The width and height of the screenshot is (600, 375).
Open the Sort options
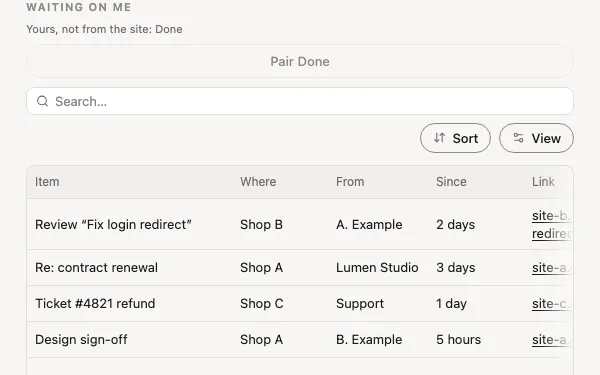tap(455, 138)
